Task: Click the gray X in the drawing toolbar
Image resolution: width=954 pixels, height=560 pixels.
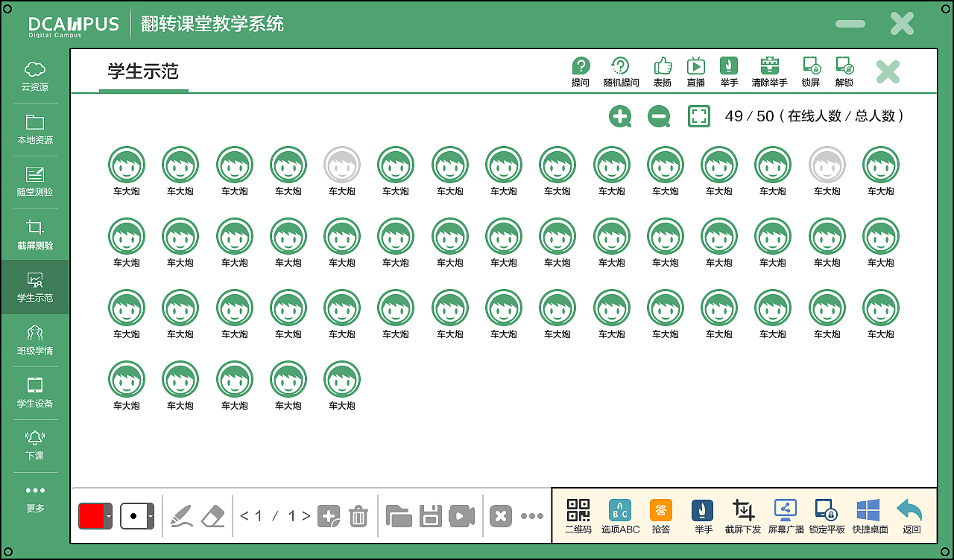Action: point(501,516)
